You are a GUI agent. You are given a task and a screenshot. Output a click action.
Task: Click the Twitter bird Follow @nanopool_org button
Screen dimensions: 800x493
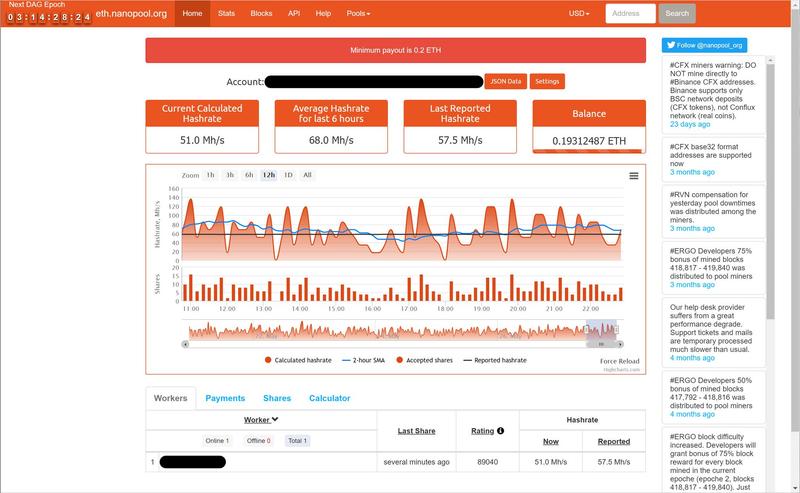[x=705, y=45]
